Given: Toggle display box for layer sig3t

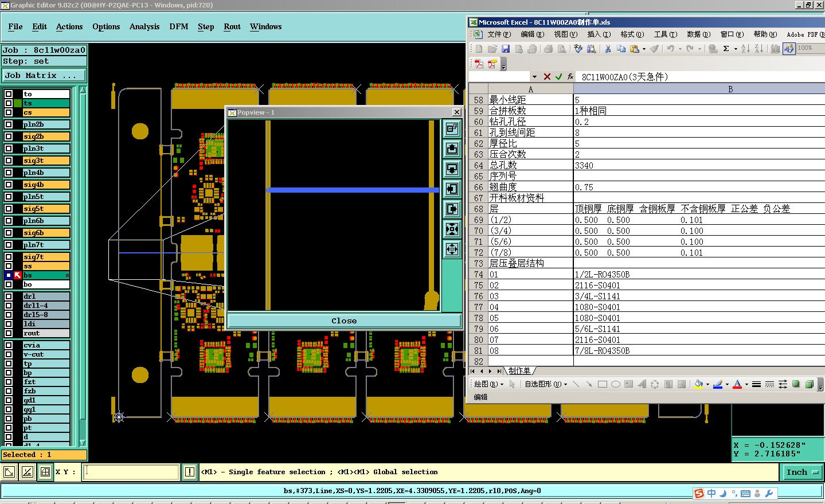Looking at the screenshot, I should point(9,161).
